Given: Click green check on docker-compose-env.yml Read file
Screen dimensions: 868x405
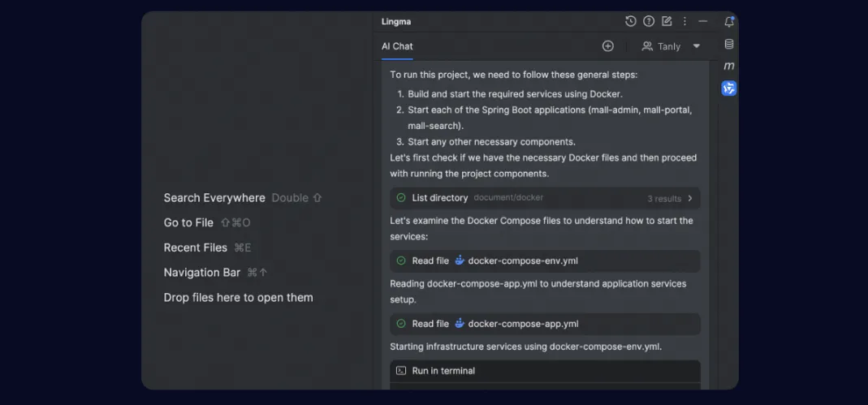Looking at the screenshot, I should [401, 261].
